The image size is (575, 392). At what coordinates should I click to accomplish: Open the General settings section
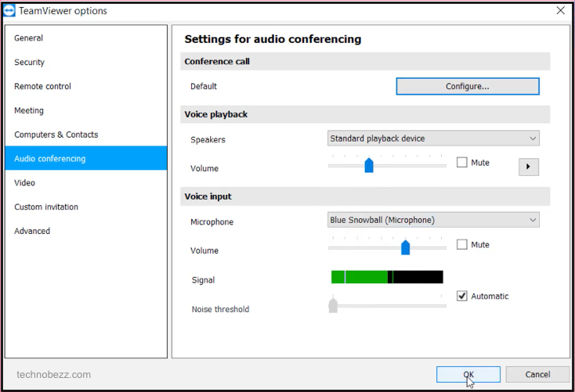[x=86, y=38]
